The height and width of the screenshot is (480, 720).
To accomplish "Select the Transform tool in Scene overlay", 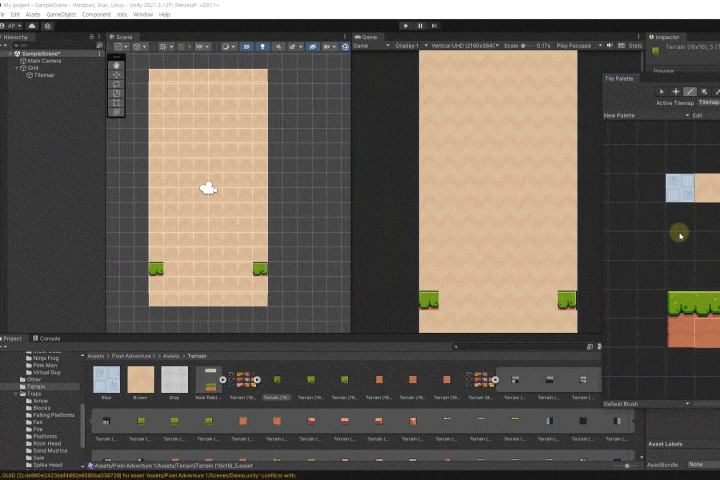I will [116, 112].
